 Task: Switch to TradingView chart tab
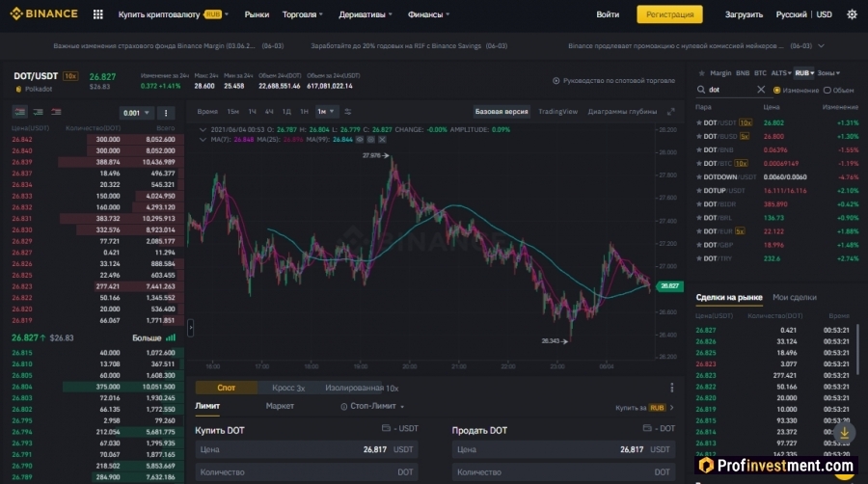[x=558, y=112]
